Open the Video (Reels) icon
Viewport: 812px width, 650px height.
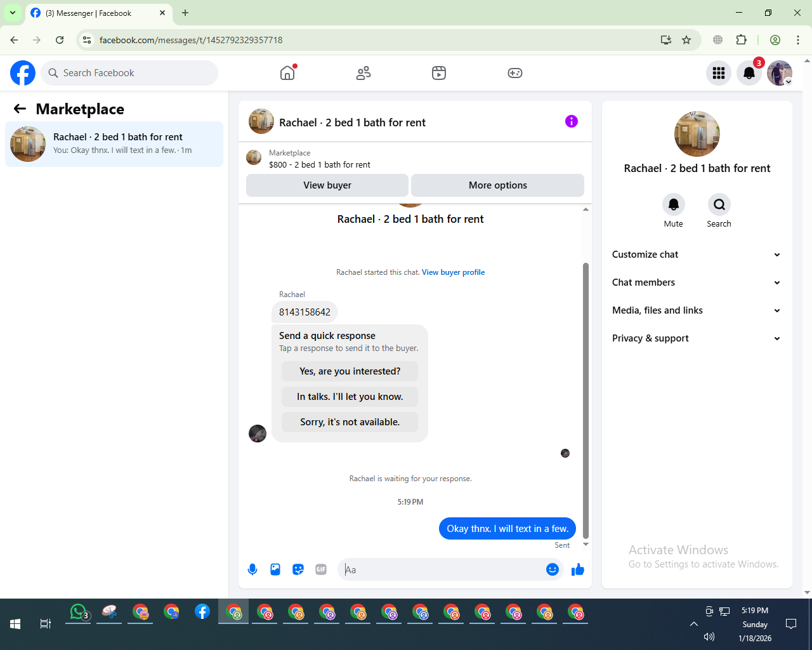pos(439,73)
